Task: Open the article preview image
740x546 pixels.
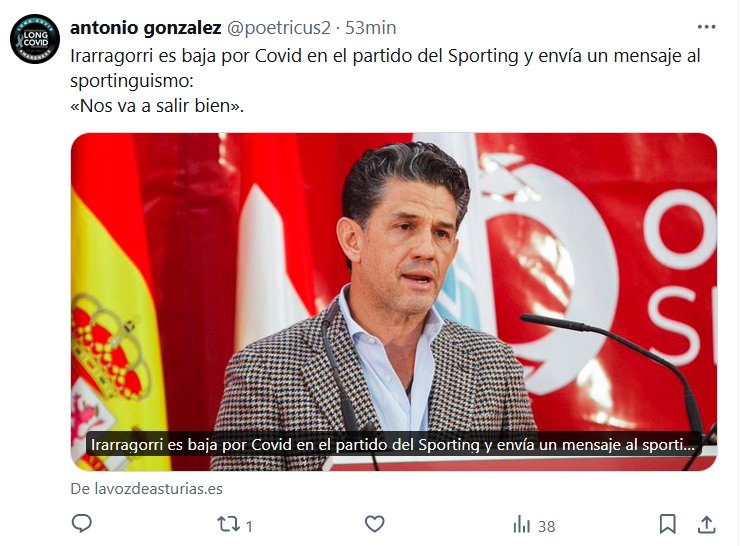Action: tap(394, 302)
